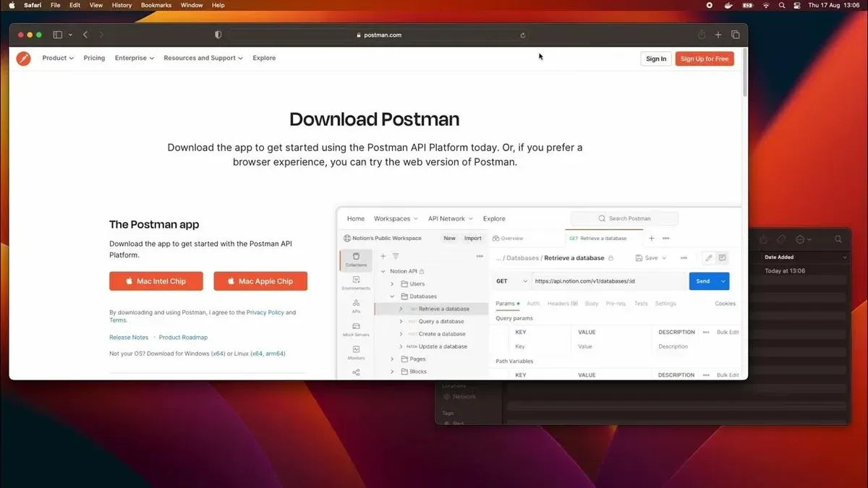Click the Pricing link in site header

pyautogui.click(x=94, y=58)
